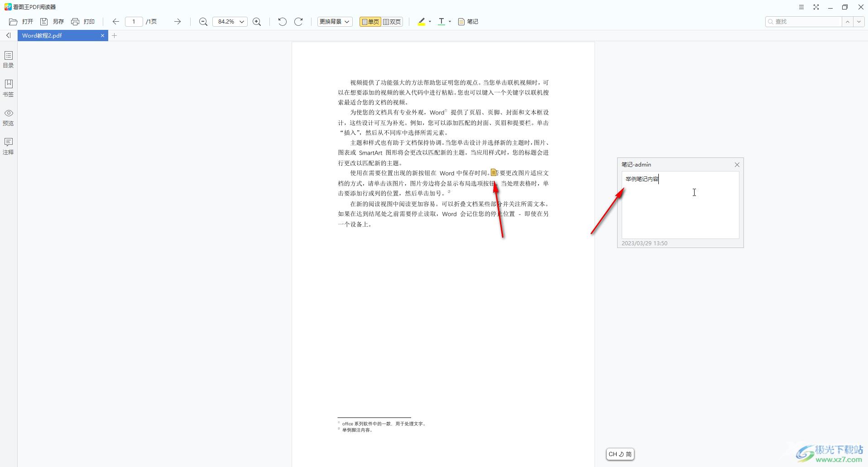Select the text underline tool
The width and height of the screenshot is (868, 467).
[441, 22]
